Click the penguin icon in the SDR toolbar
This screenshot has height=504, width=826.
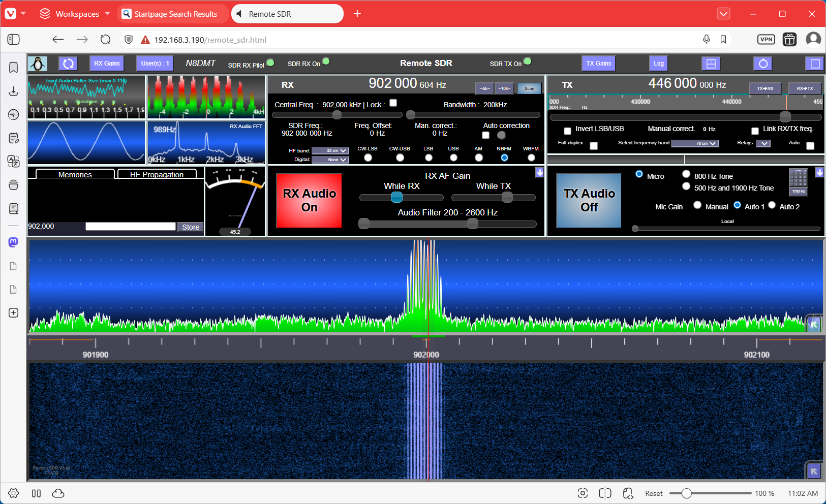point(37,64)
